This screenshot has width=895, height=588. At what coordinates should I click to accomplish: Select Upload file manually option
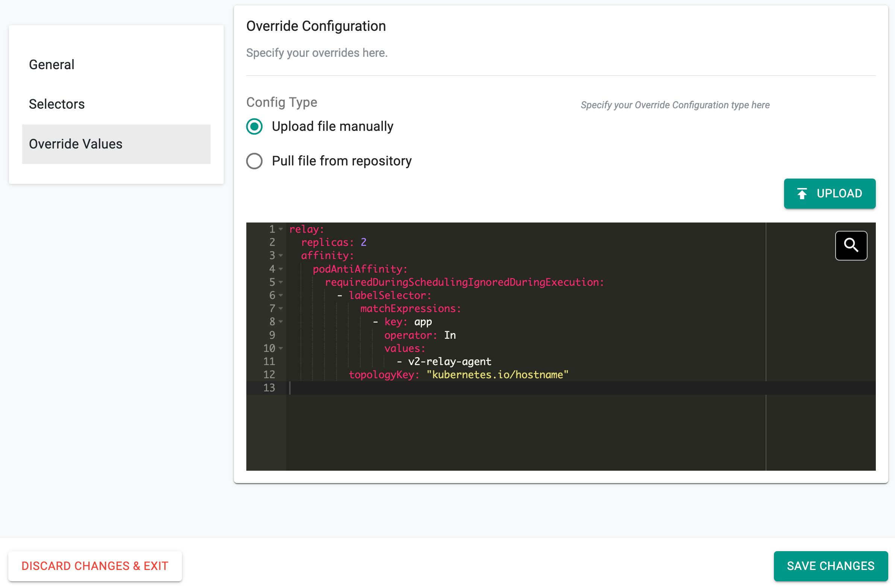(254, 127)
